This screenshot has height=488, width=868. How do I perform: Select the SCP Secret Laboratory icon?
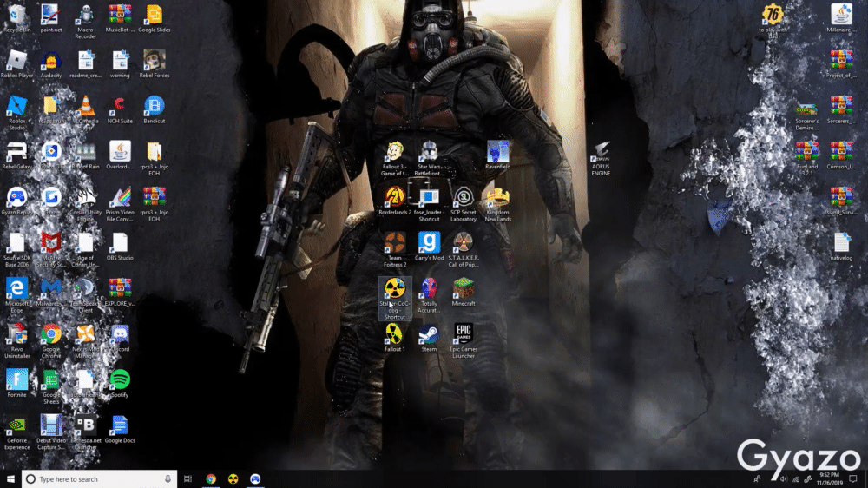(464, 204)
